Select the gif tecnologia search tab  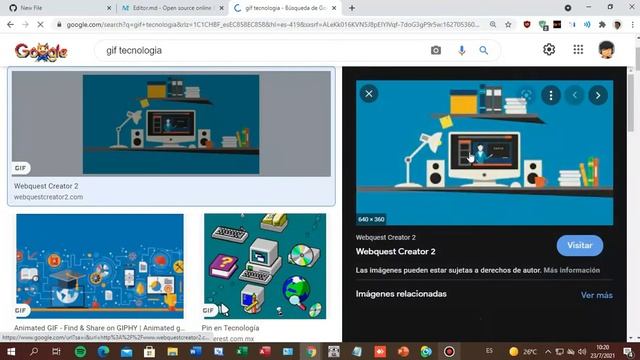pyautogui.click(x=284, y=8)
